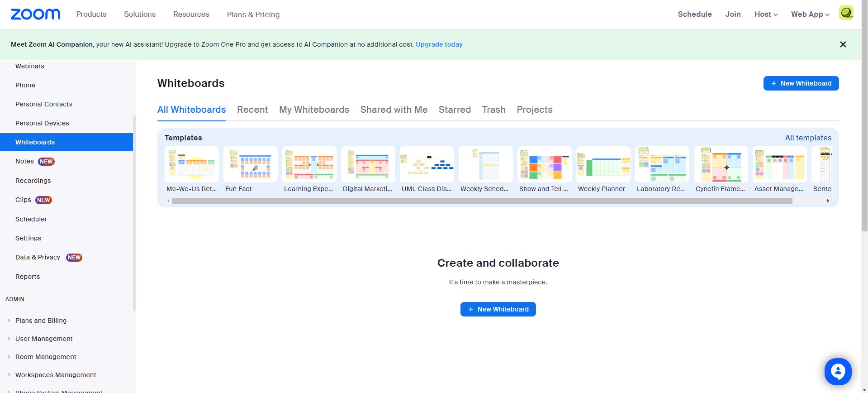Switch to the Shared with Me tab

(394, 110)
